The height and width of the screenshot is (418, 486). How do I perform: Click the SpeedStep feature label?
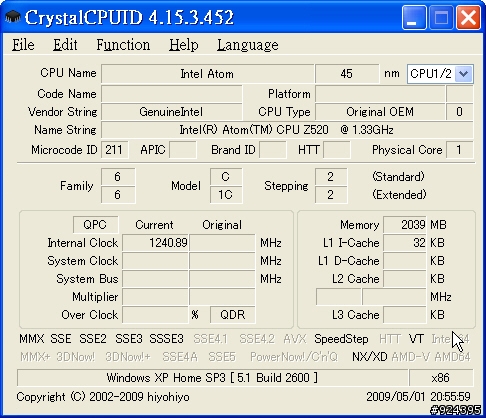tap(341, 339)
